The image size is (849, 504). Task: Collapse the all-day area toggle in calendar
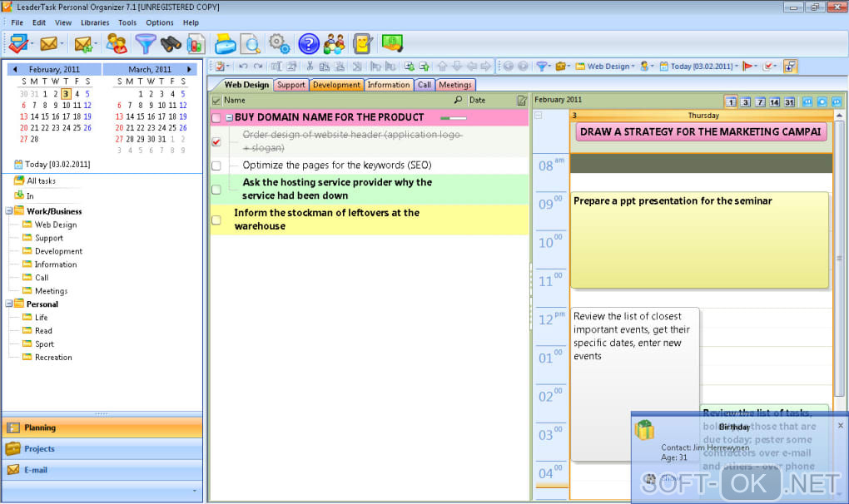click(x=539, y=115)
